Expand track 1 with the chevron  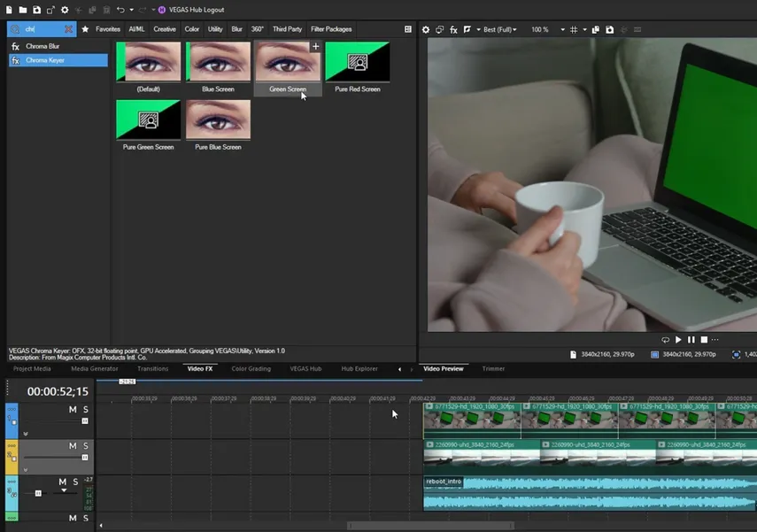26,434
